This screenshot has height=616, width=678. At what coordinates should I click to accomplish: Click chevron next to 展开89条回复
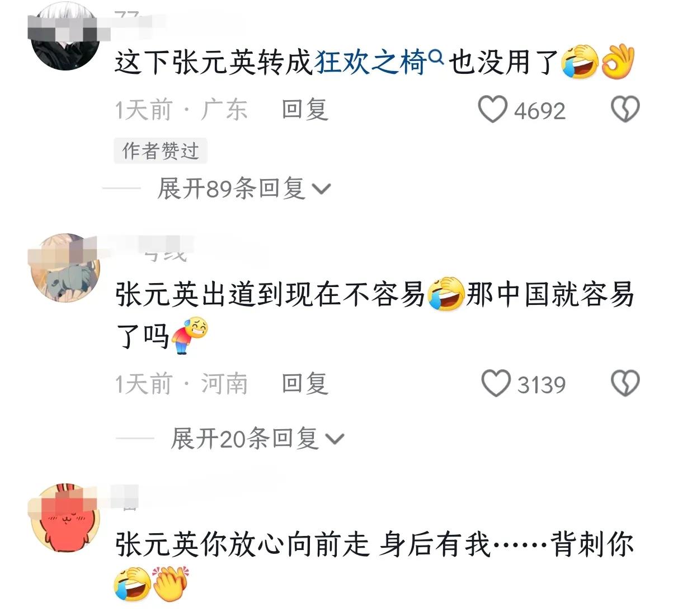pos(322,190)
